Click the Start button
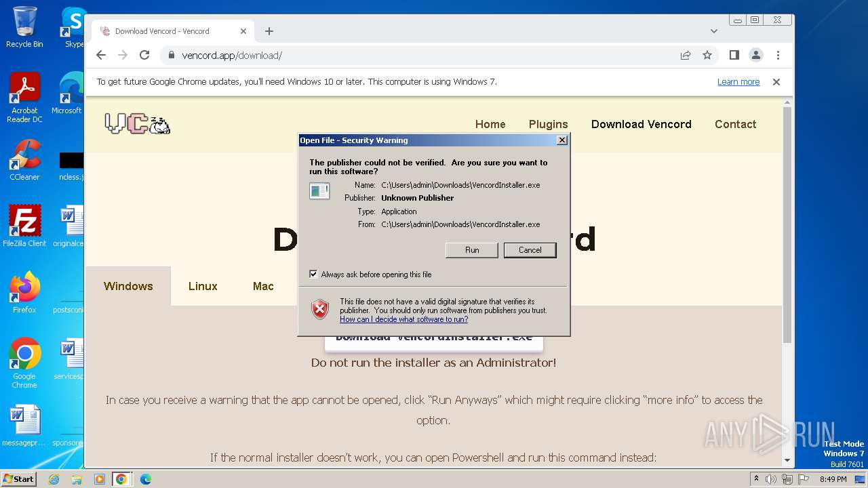 [19, 479]
